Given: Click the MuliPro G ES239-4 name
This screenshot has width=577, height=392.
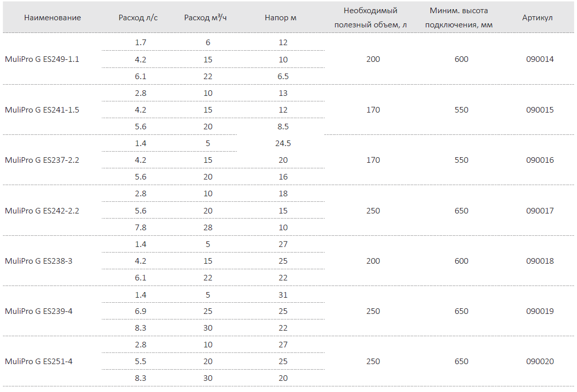Looking at the screenshot, I should [39, 311].
